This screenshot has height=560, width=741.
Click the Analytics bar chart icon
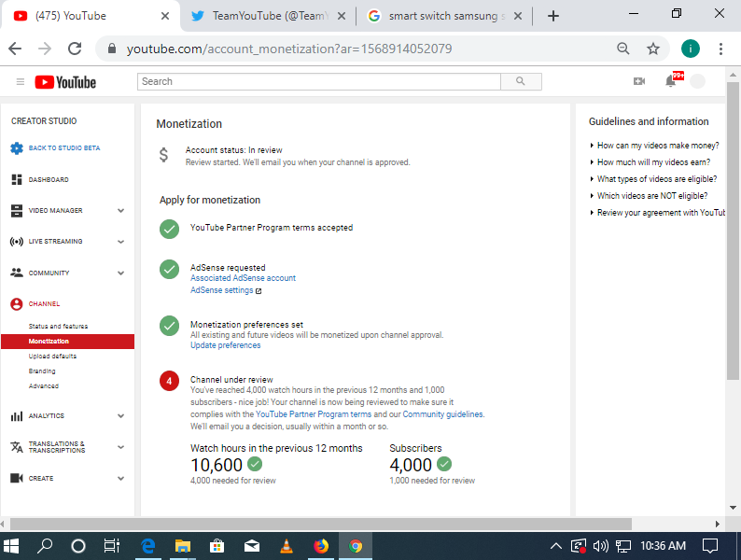[x=17, y=416]
